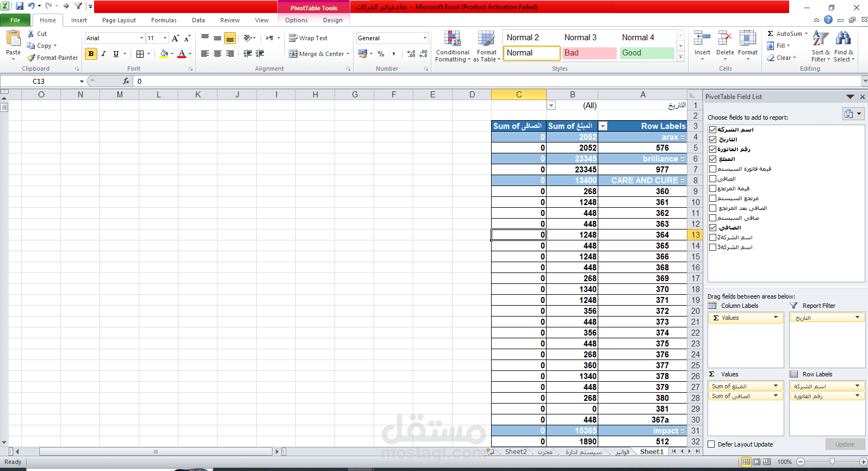Open the Arial font name dropdown
868x471 pixels.
pyautogui.click(x=141, y=38)
